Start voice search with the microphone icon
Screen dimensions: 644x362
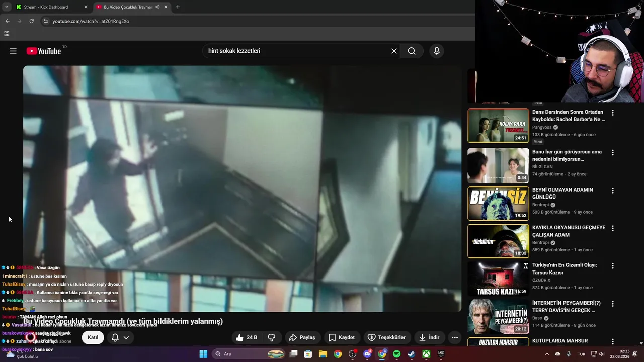436,51
